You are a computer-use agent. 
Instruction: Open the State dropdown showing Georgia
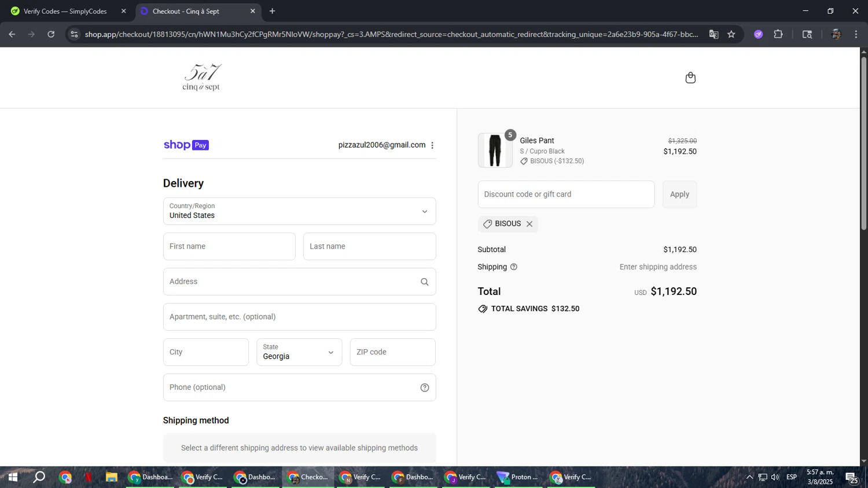coord(299,352)
